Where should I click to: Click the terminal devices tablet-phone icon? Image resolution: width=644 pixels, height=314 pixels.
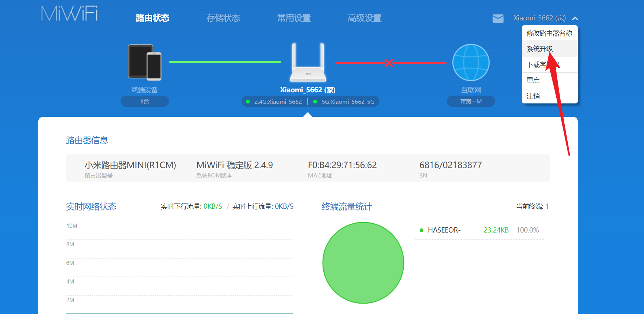click(145, 62)
